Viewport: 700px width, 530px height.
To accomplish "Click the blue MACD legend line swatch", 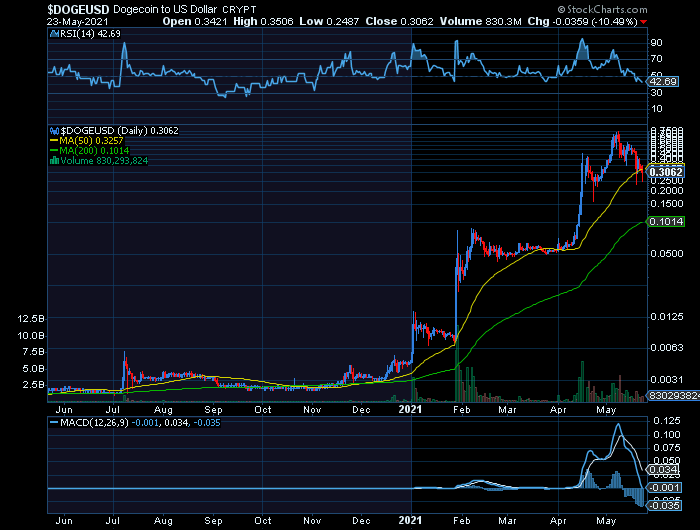I will click(x=54, y=422).
